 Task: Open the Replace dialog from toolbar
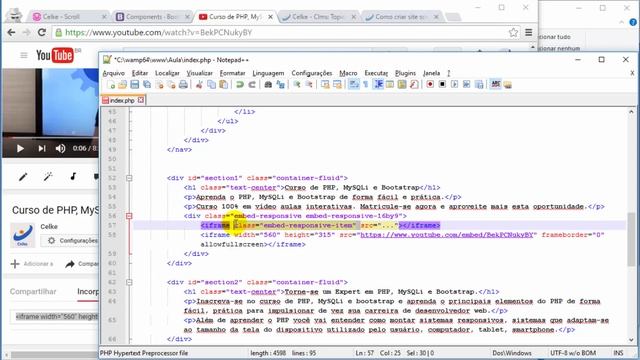coord(280,84)
